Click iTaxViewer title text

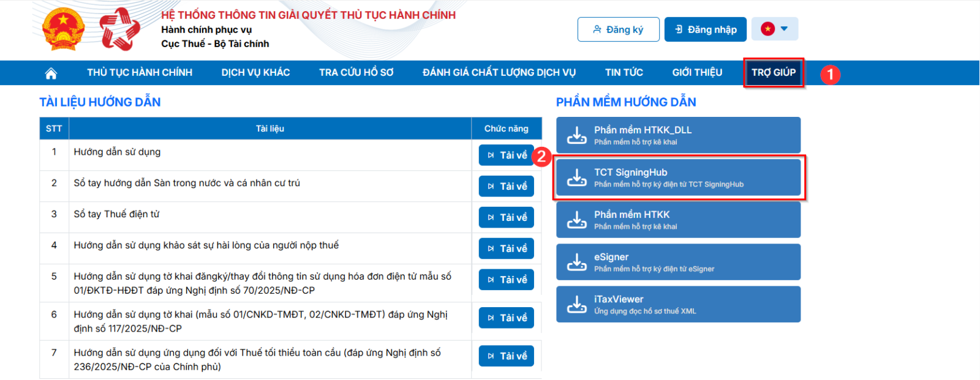(x=619, y=299)
